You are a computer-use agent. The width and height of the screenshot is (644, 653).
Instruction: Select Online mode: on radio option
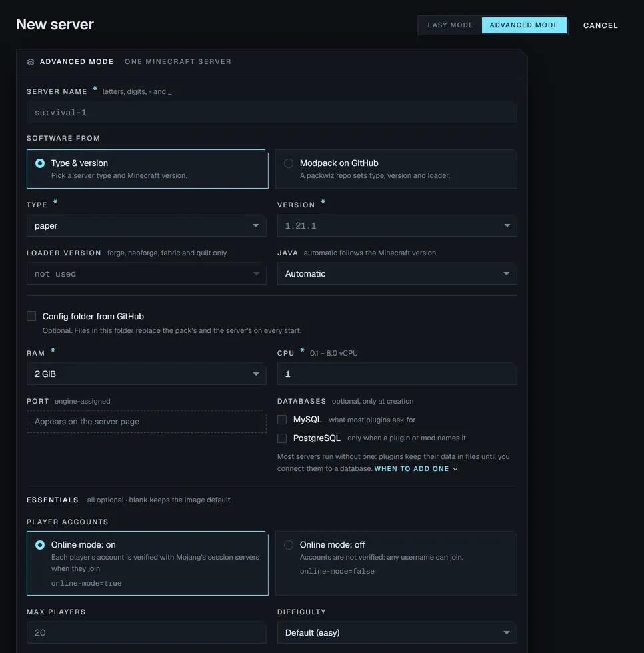[x=147, y=563]
